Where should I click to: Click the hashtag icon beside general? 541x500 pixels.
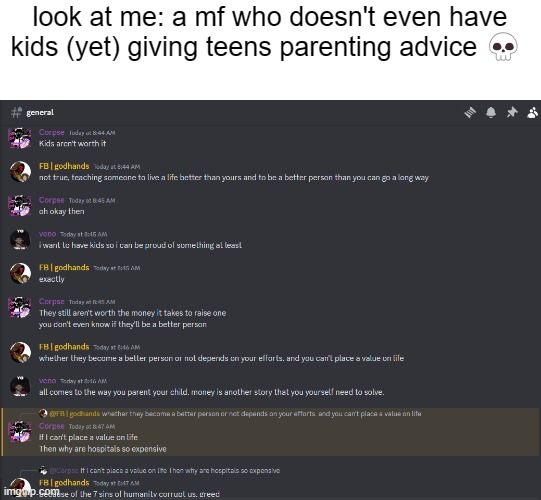click(16, 112)
